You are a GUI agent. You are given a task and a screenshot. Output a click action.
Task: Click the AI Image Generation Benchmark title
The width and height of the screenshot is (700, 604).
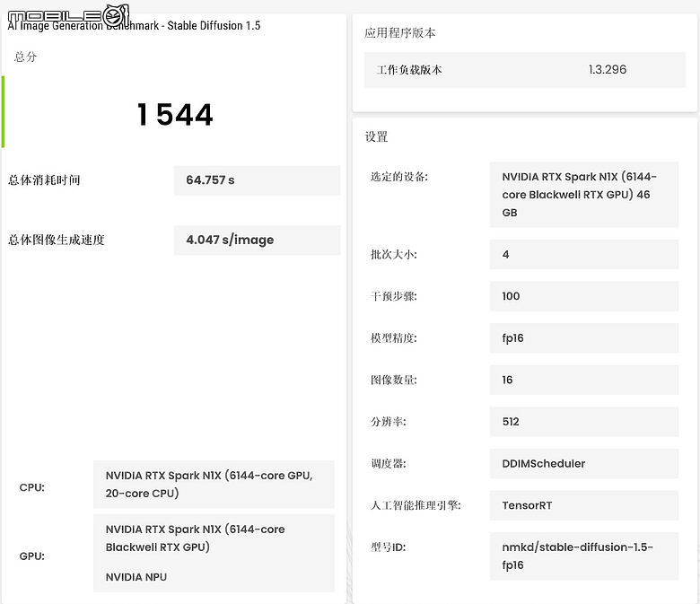click(x=134, y=25)
